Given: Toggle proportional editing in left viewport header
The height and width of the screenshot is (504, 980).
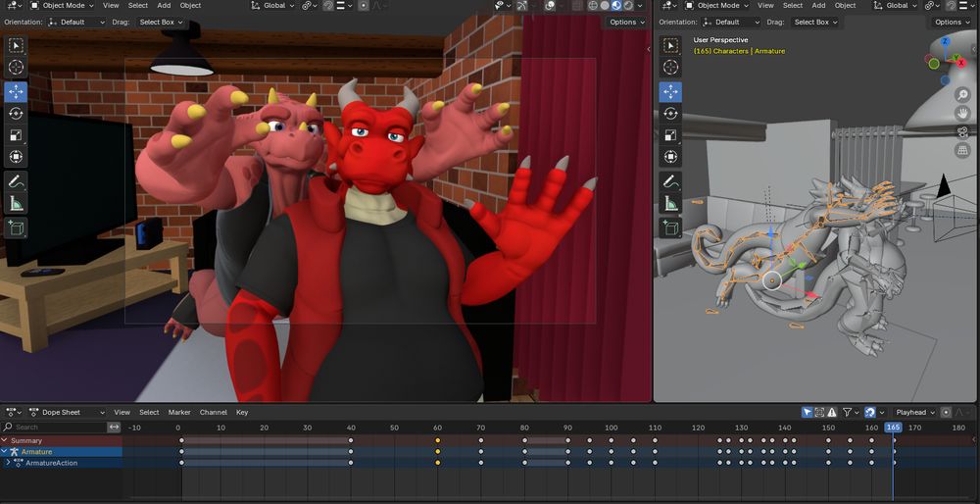Looking at the screenshot, I should click(363, 6).
